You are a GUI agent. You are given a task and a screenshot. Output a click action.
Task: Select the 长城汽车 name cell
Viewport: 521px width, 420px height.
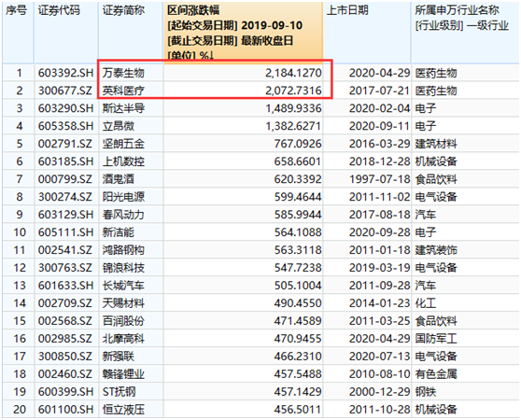123,286
